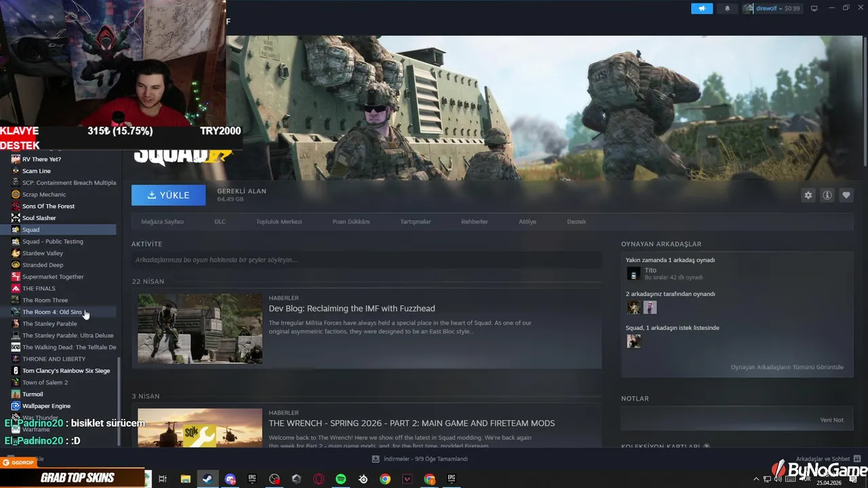Switch to Big Picture mode monitor icon
This screenshot has width=868, height=488.
814,8
